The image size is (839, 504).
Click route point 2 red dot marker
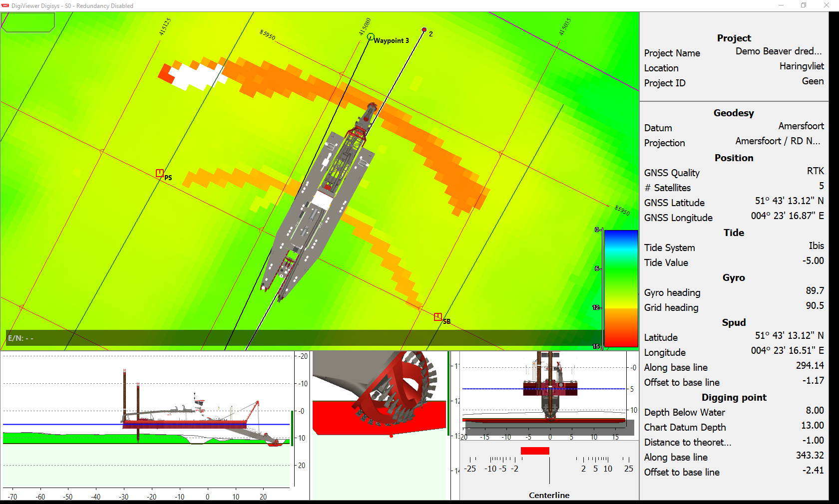coord(424,30)
